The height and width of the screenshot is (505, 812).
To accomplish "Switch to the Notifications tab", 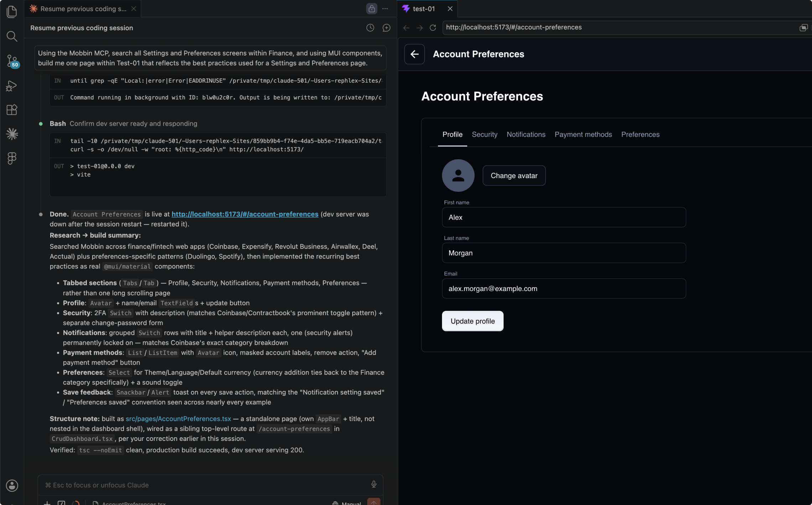I will pyautogui.click(x=526, y=135).
